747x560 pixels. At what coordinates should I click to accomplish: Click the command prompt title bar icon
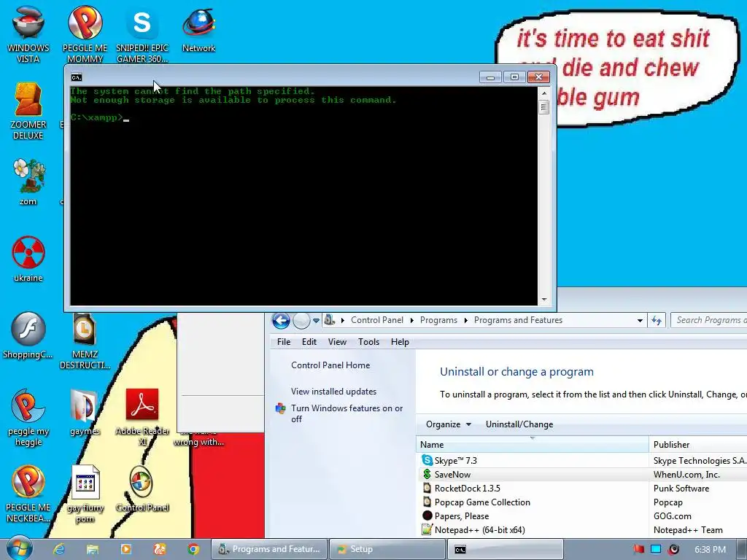(76, 77)
